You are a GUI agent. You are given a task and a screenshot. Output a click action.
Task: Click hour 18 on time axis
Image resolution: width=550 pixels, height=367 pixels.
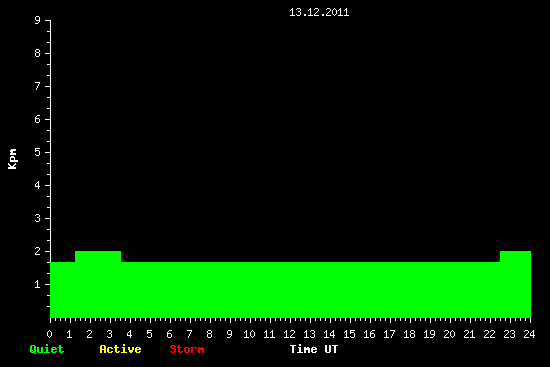pyautogui.click(x=409, y=334)
